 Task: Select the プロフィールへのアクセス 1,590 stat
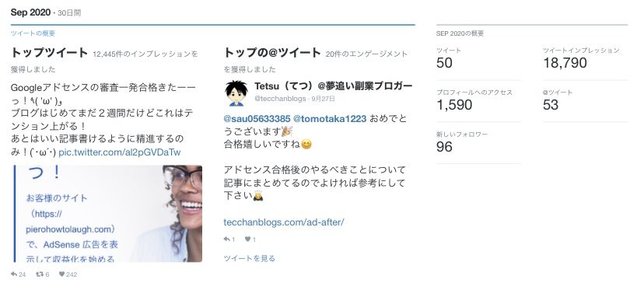click(474, 100)
